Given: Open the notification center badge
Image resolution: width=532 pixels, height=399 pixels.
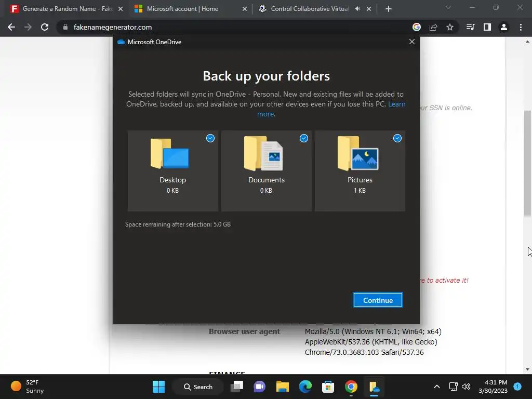Looking at the screenshot, I should [x=517, y=386].
